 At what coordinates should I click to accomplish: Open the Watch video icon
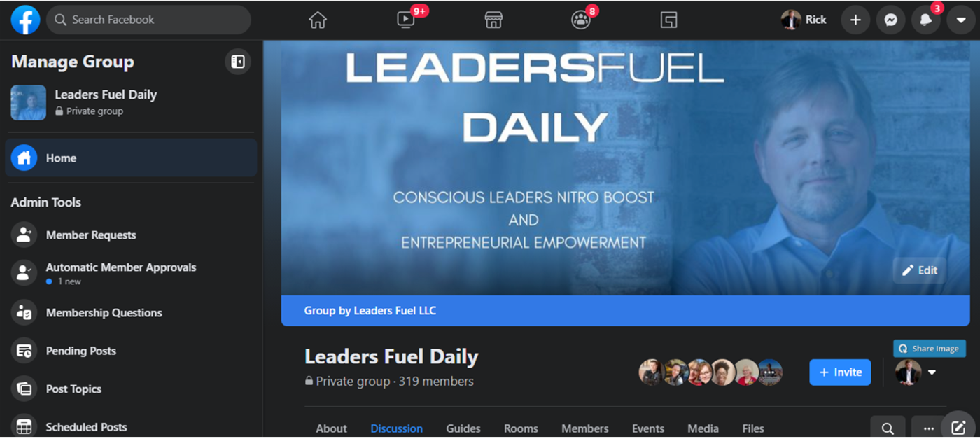pos(406,20)
